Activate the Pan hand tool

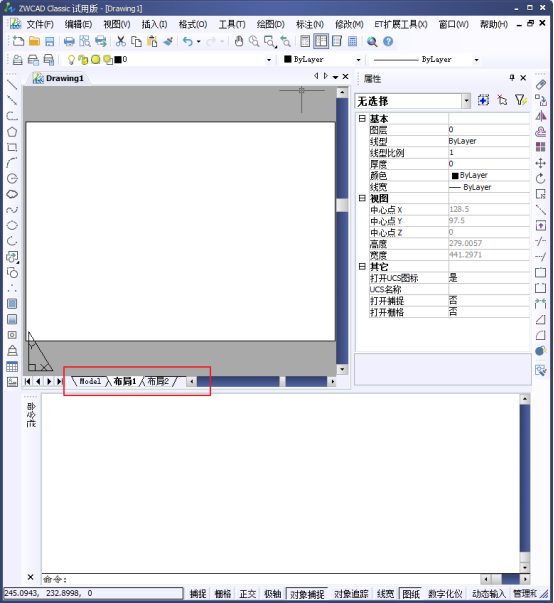point(239,42)
